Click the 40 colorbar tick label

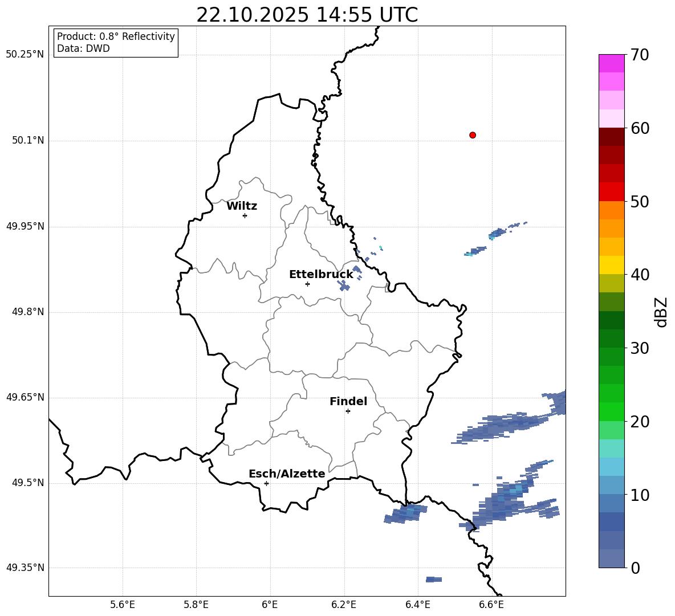[639, 275]
